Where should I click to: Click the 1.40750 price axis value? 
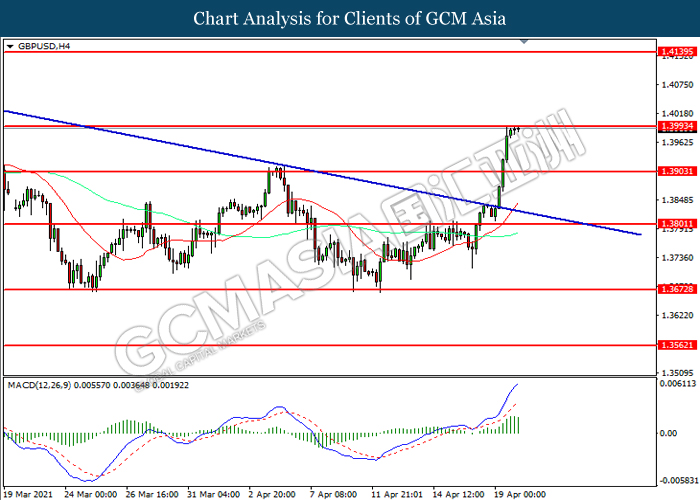(x=678, y=85)
